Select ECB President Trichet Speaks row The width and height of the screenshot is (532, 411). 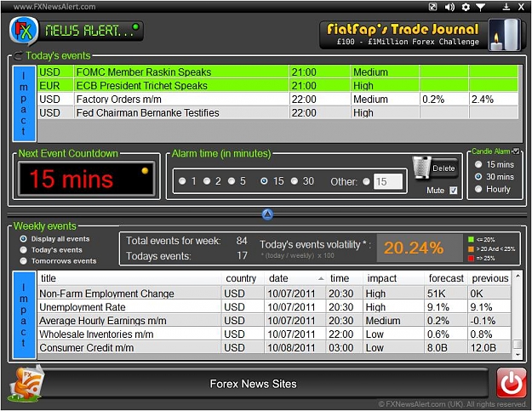coord(277,85)
